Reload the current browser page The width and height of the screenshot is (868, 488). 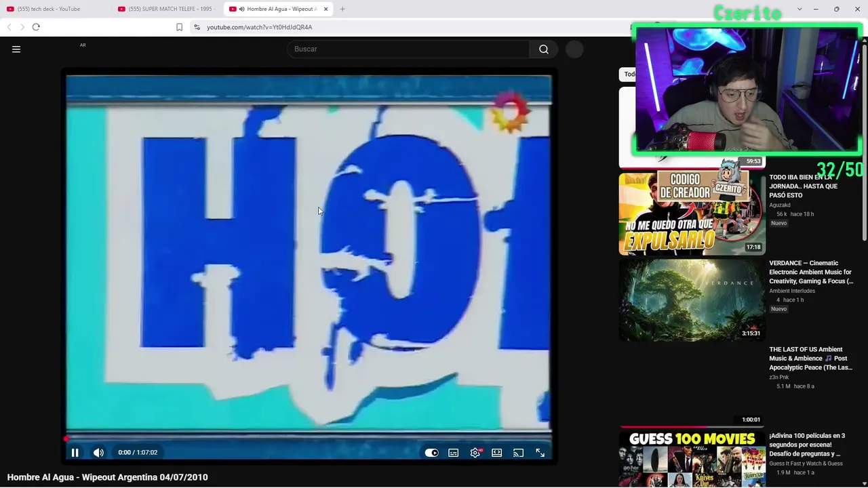tap(36, 27)
